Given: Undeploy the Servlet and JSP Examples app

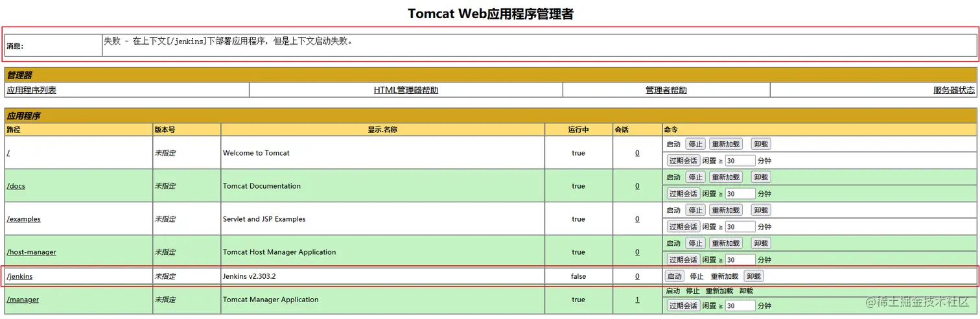Looking at the screenshot, I should (761, 210).
